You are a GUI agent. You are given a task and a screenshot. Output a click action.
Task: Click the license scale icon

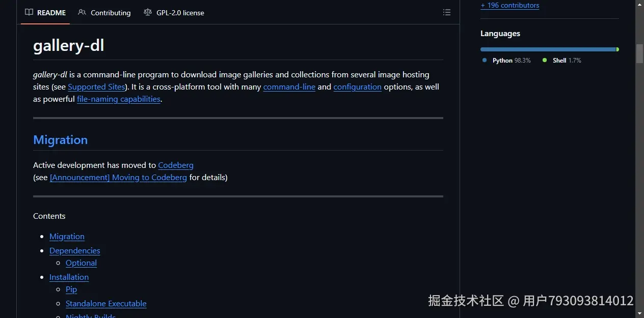click(148, 12)
